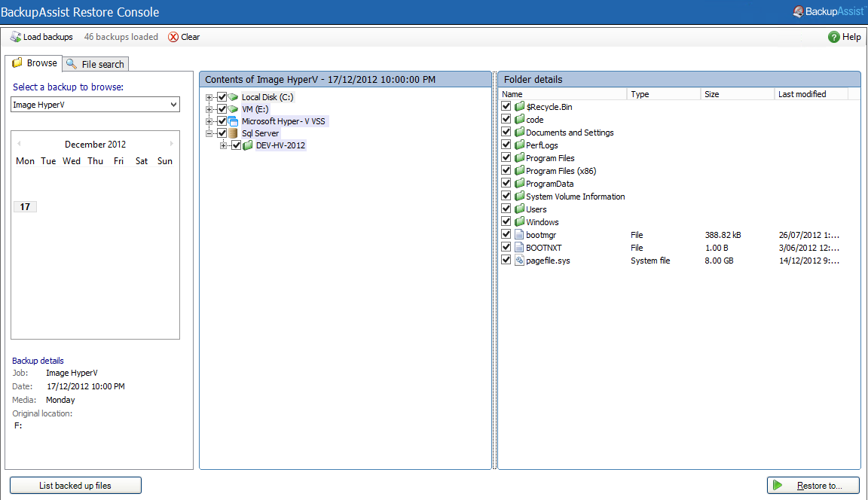This screenshot has height=500, width=868.
Task: Uncheck the VM (E:) checkbox
Action: pyautogui.click(x=222, y=109)
